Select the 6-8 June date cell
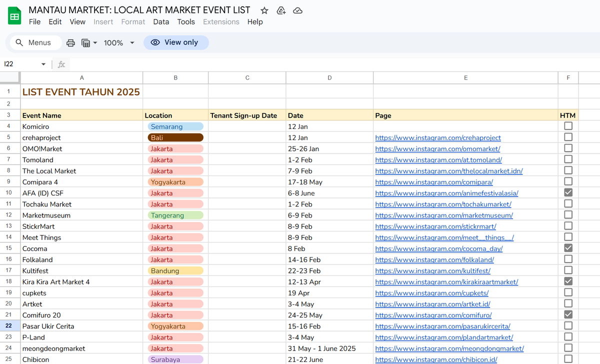 [x=329, y=193]
